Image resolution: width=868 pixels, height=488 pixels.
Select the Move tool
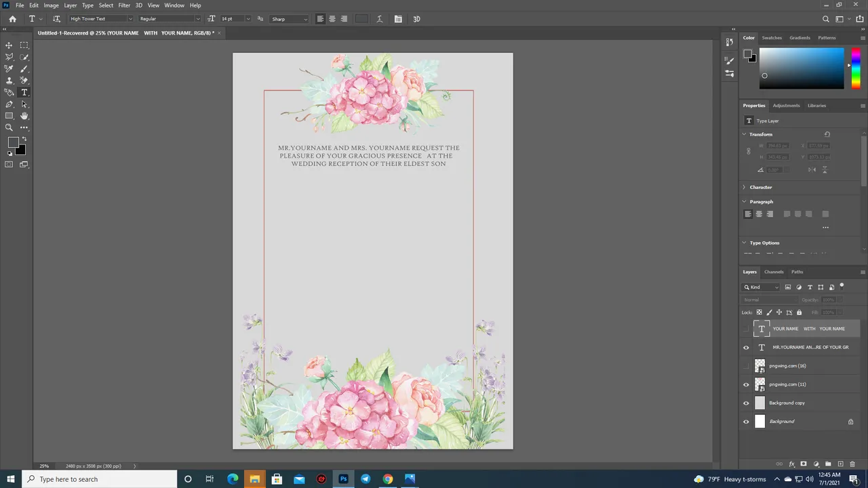tap(9, 45)
